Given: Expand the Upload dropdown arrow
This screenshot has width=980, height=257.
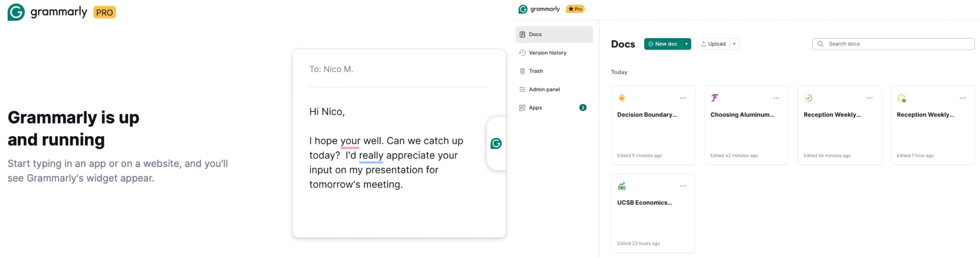Looking at the screenshot, I should tap(734, 44).
